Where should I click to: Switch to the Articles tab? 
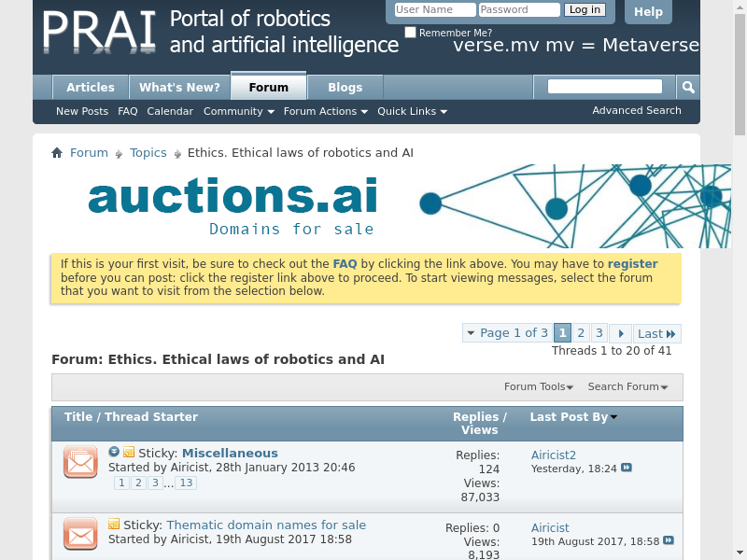pyautogui.click(x=91, y=88)
